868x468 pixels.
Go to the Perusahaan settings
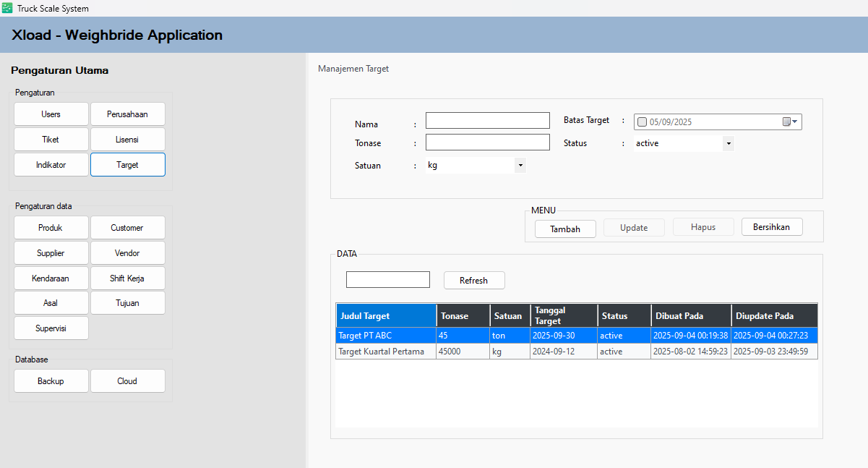pos(127,114)
